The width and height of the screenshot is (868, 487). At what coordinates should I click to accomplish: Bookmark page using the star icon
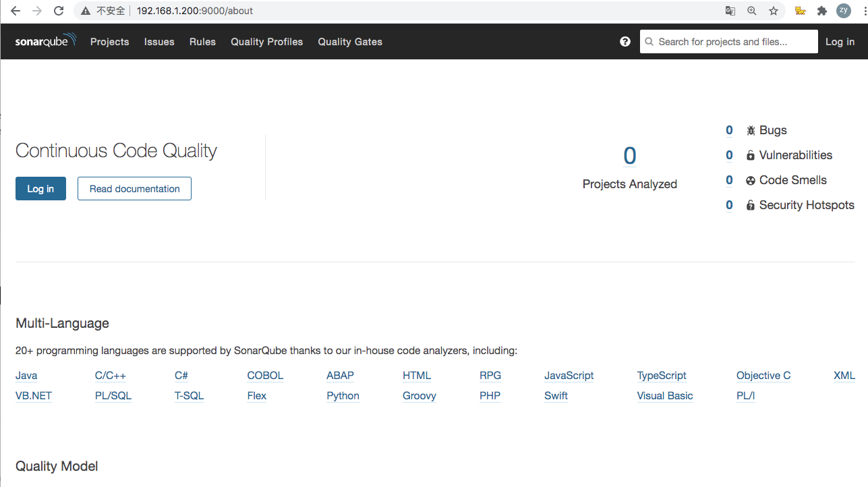(774, 11)
